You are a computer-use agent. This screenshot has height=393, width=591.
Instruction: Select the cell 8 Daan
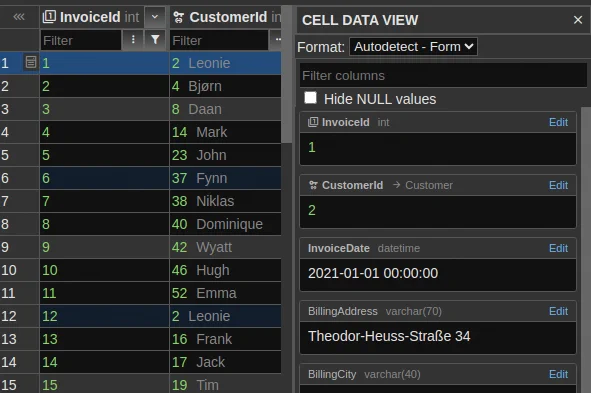(x=225, y=109)
